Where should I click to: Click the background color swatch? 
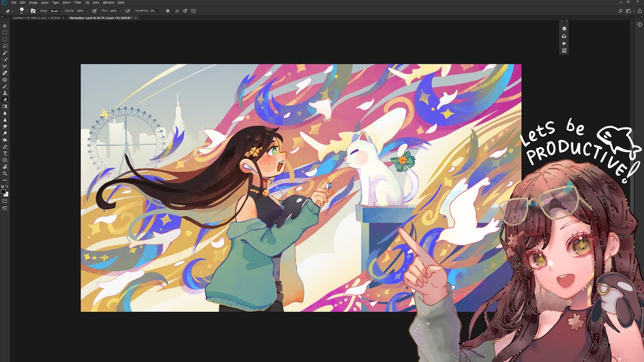pos(7,194)
